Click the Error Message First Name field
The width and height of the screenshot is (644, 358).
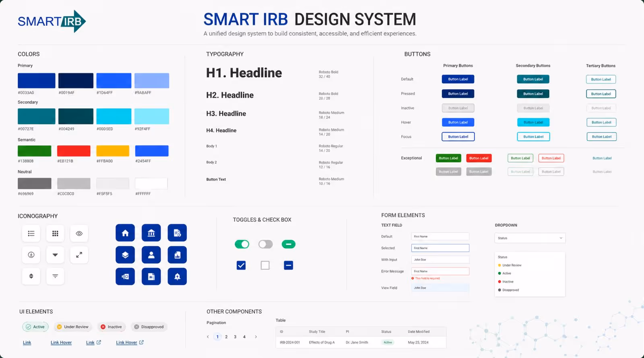[x=440, y=271]
